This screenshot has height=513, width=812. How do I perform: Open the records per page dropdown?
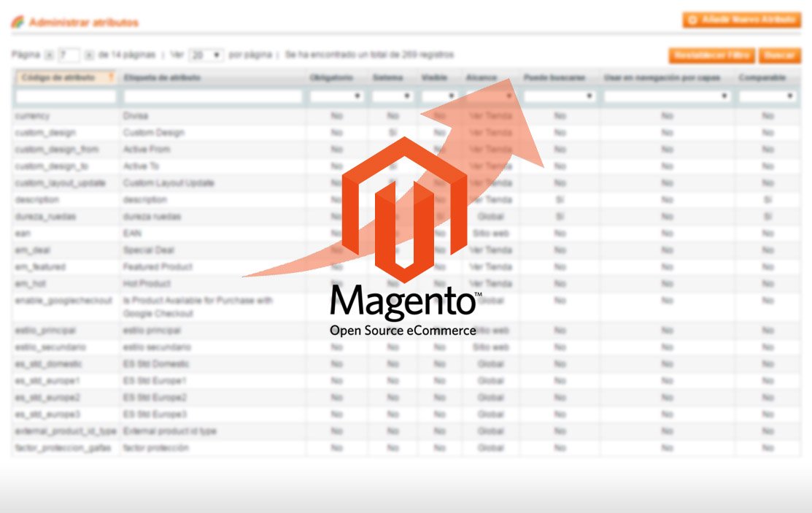pos(206,55)
